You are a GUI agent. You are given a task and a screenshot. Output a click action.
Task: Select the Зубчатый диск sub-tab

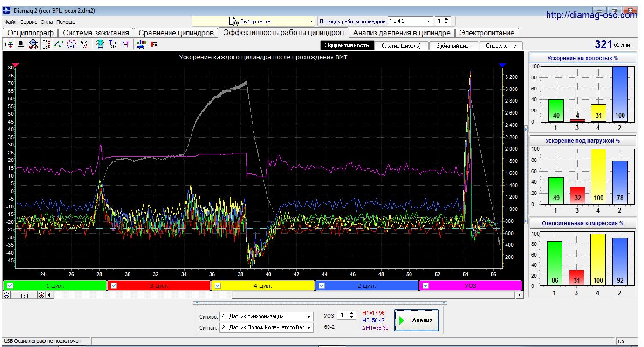tap(454, 46)
